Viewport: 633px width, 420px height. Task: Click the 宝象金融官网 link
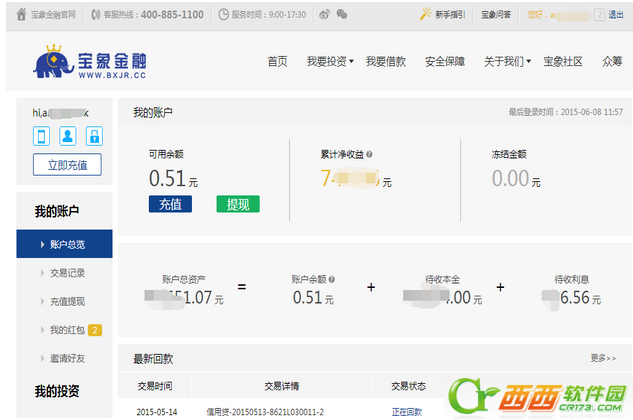(53, 15)
